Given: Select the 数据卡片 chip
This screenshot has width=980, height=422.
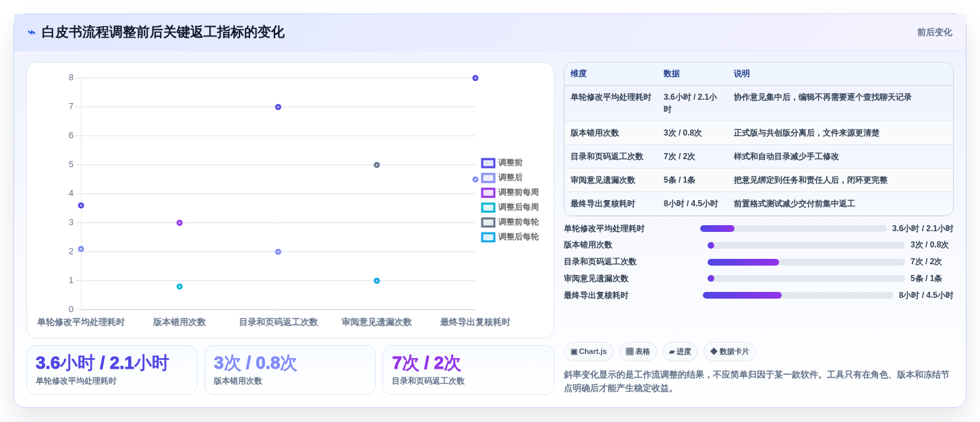Looking at the screenshot, I should (x=730, y=351).
